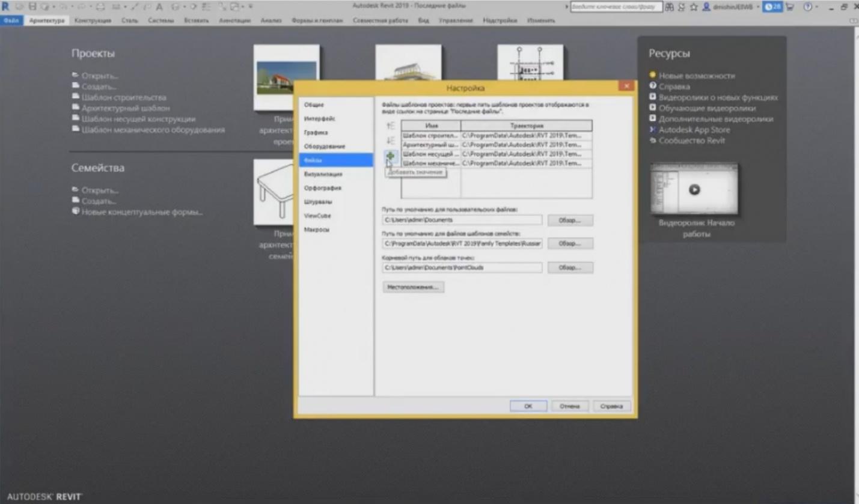Screen dimensions: 859x504
Task: Select 'Архитектурный ш...' row in templates table
Action: pyautogui.click(x=497, y=145)
